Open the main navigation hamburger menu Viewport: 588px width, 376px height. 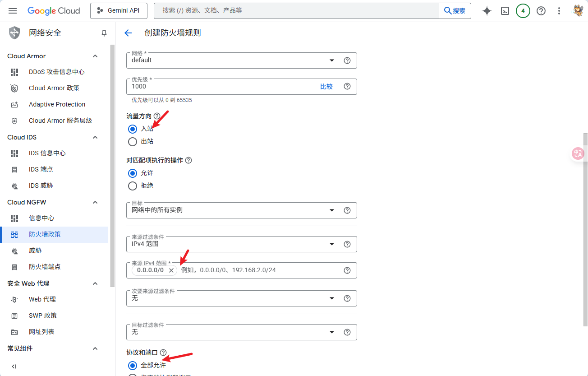(x=13, y=11)
